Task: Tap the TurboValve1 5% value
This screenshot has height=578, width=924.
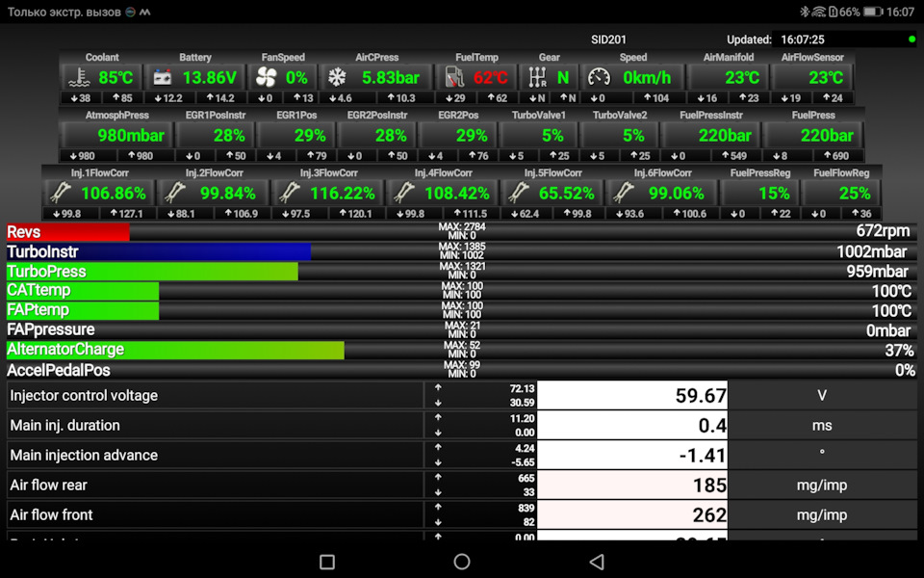Action: (552, 136)
